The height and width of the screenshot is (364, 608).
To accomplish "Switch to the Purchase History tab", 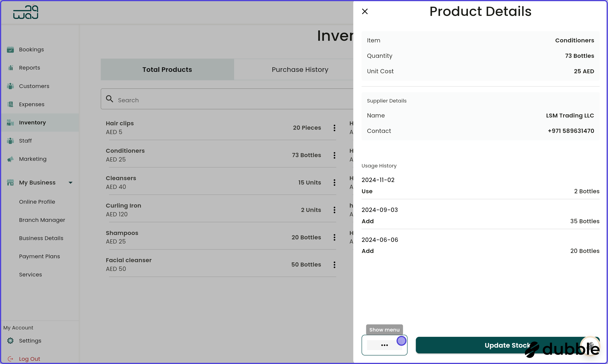I will 300,69.
